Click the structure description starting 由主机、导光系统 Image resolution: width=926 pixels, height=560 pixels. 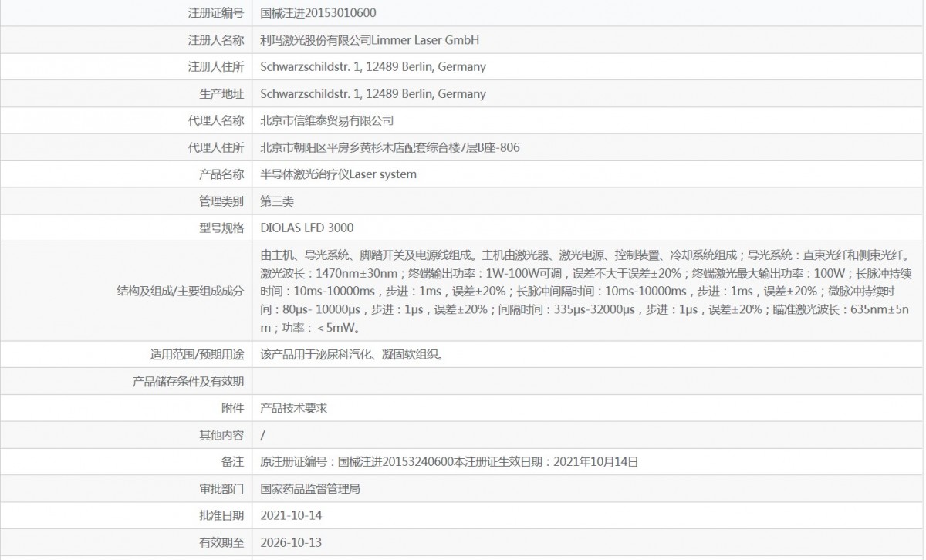point(585,291)
